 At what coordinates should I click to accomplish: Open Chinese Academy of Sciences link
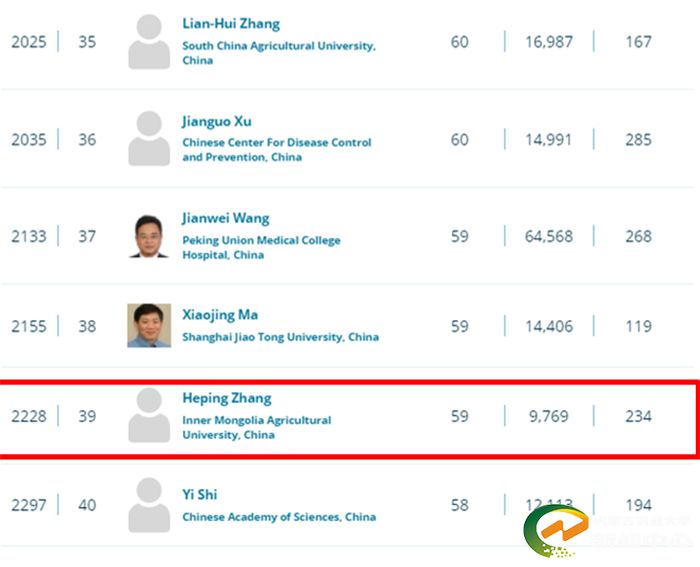click(279, 517)
